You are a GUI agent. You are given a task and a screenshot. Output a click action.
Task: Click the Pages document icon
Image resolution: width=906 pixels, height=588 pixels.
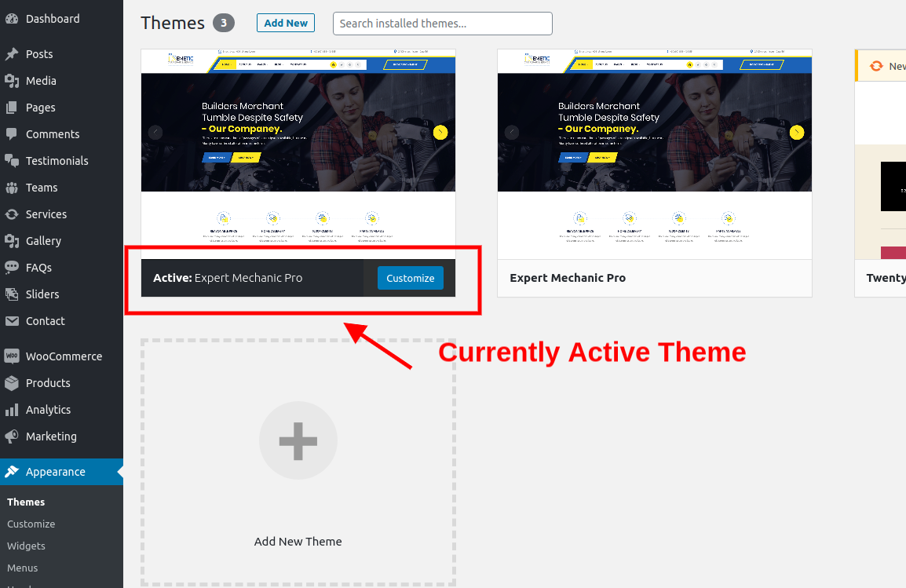pyautogui.click(x=12, y=108)
